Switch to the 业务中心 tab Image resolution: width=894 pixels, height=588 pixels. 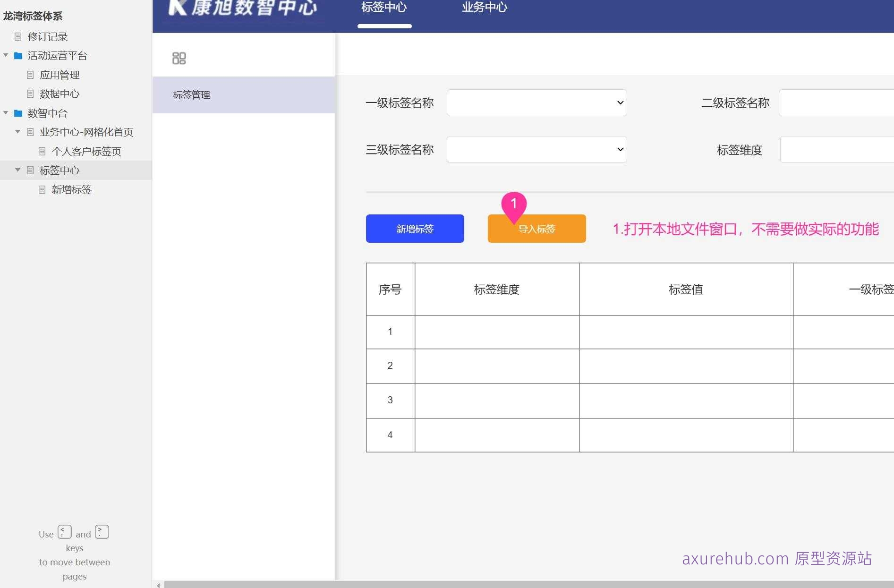[x=484, y=7]
